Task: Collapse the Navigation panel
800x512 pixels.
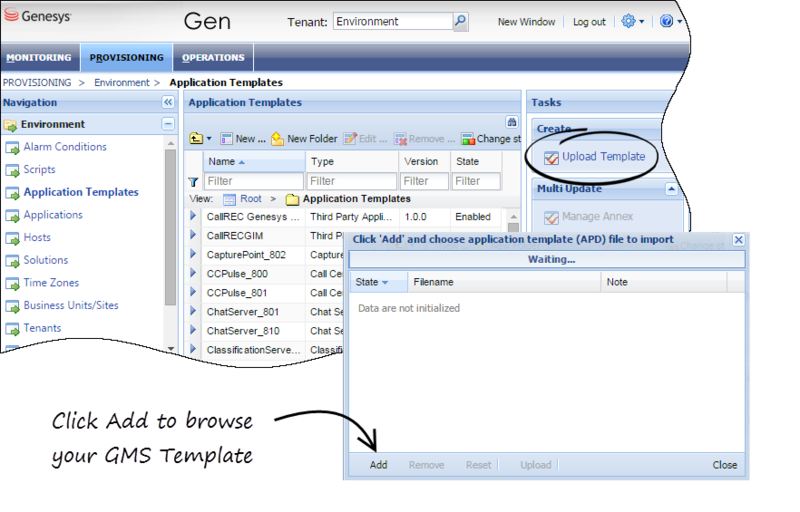Action: click(168, 102)
